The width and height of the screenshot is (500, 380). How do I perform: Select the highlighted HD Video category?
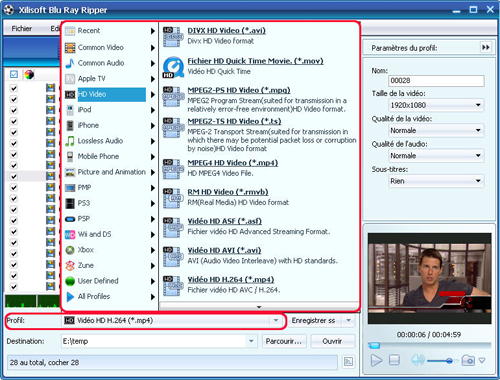coord(110,94)
